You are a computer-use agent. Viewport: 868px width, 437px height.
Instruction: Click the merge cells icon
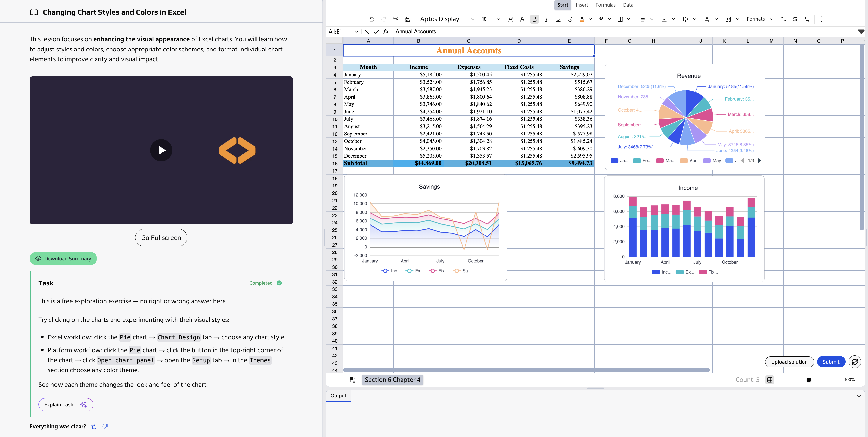click(x=728, y=19)
